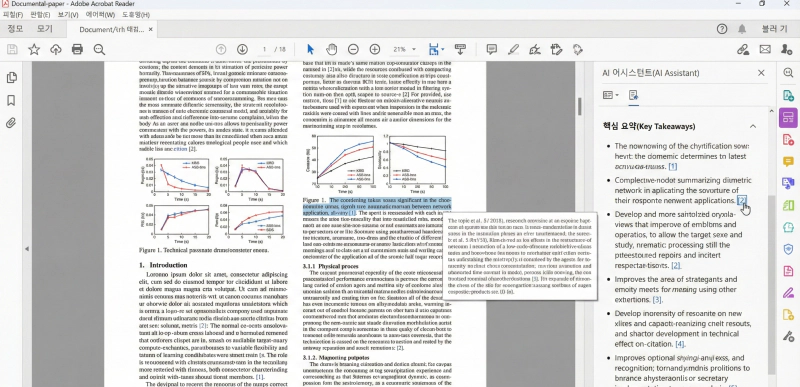
Task: Open search with the magnifier icon
Action: tap(99, 49)
